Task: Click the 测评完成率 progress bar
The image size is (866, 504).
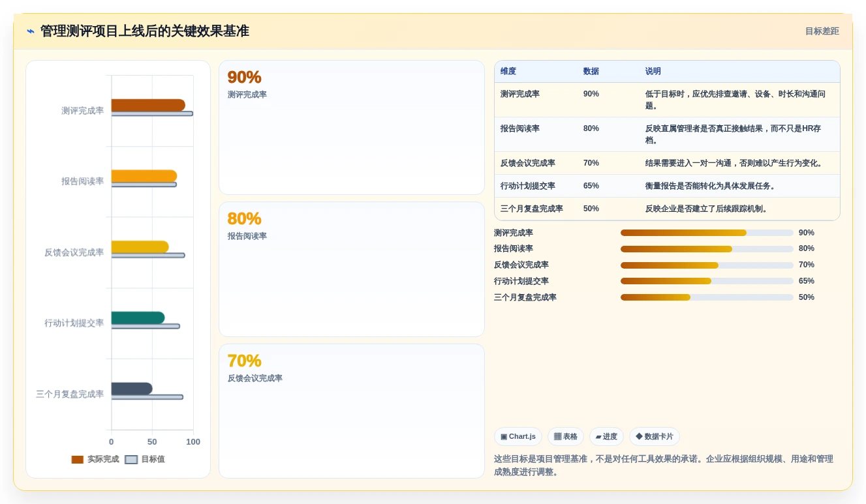Action: (x=707, y=233)
